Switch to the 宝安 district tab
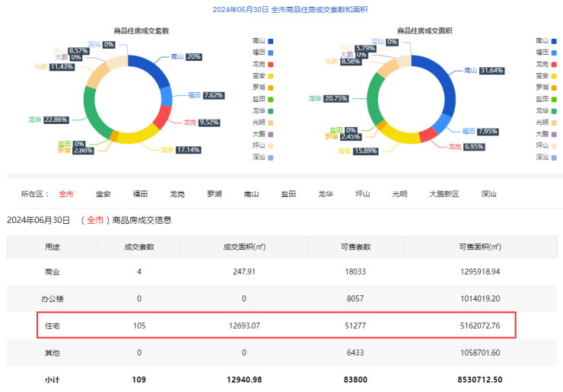Viewport: 563px width, 392px height. tap(103, 194)
